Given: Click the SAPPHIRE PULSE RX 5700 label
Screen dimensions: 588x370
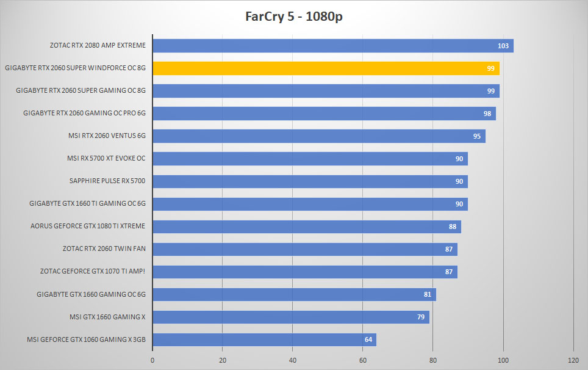Looking at the screenshot, I should click(107, 181).
